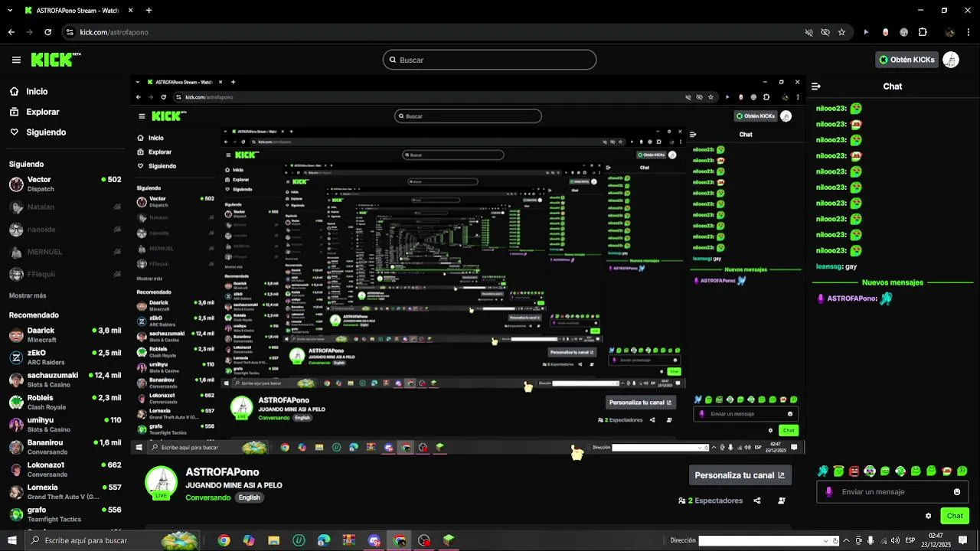Click ASTROFAPono username in chat
Image resolution: width=980 pixels, height=551 pixels.
(x=852, y=298)
